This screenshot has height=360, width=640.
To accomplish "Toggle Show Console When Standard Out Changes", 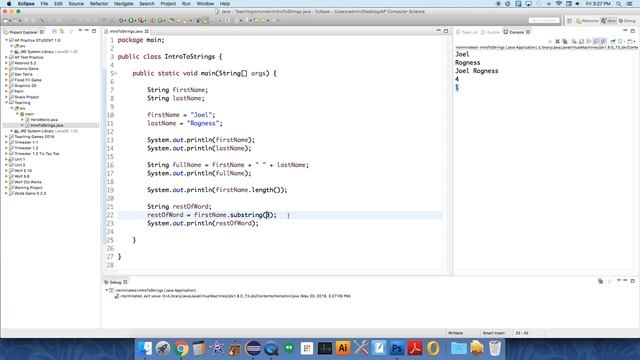I will pos(596,42).
